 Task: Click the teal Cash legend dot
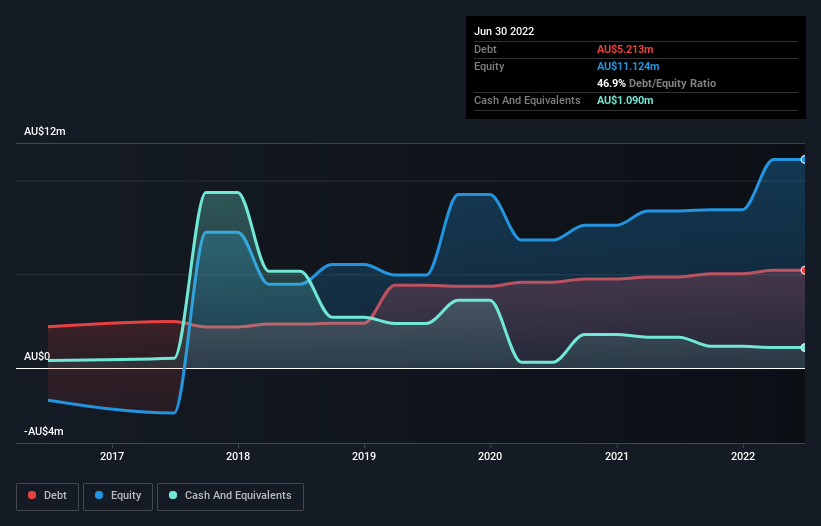(x=173, y=495)
